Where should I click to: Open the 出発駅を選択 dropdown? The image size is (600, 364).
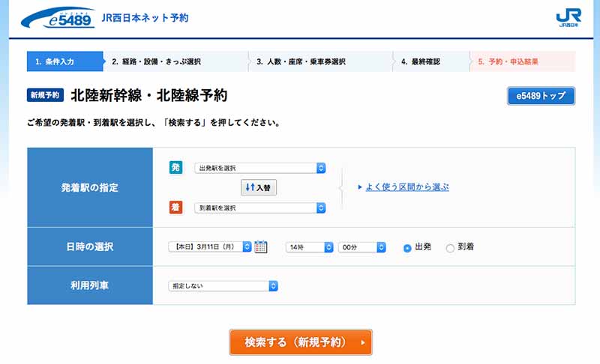[x=259, y=168]
